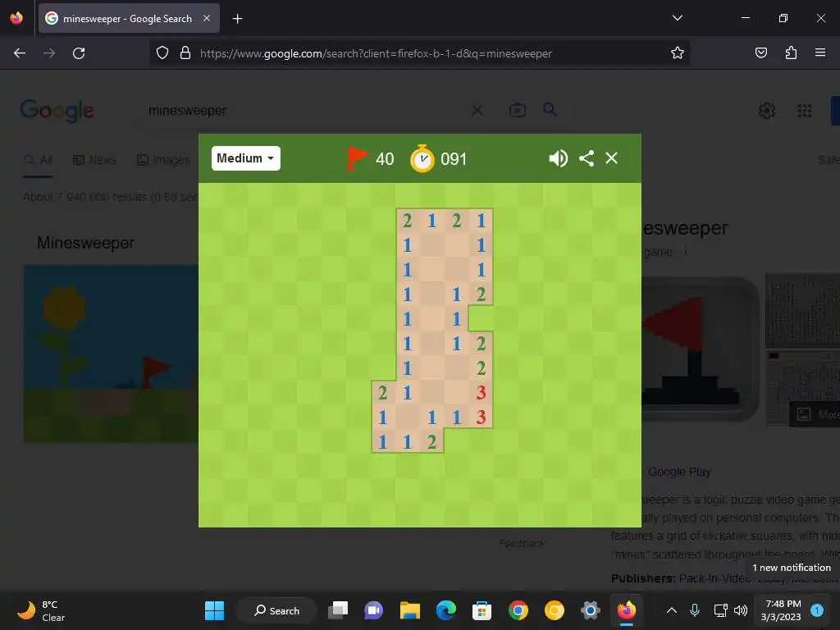Show hidden system tray icons
The width and height of the screenshot is (840, 630).
click(x=671, y=610)
